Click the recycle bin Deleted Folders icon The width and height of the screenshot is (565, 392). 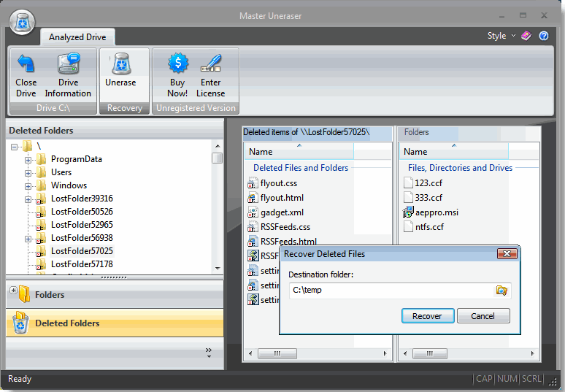pos(20,323)
